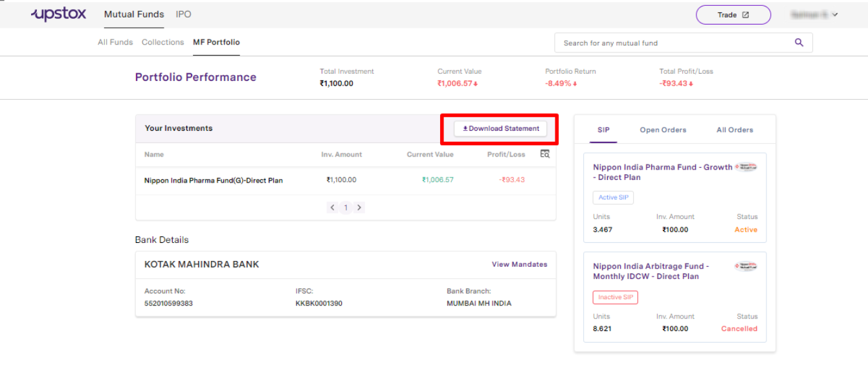The image size is (868, 373).
Task: Click the Cancelled status text
Action: coord(739,329)
